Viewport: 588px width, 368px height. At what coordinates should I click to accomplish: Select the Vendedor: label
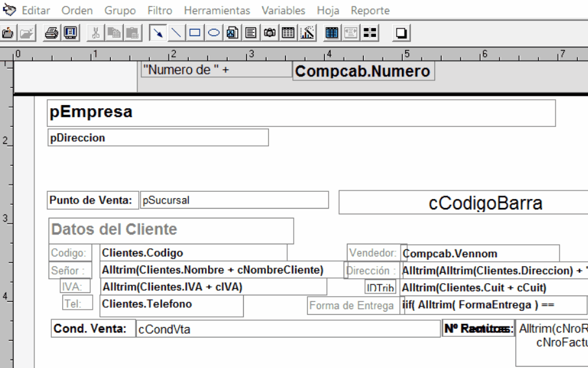tap(373, 253)
